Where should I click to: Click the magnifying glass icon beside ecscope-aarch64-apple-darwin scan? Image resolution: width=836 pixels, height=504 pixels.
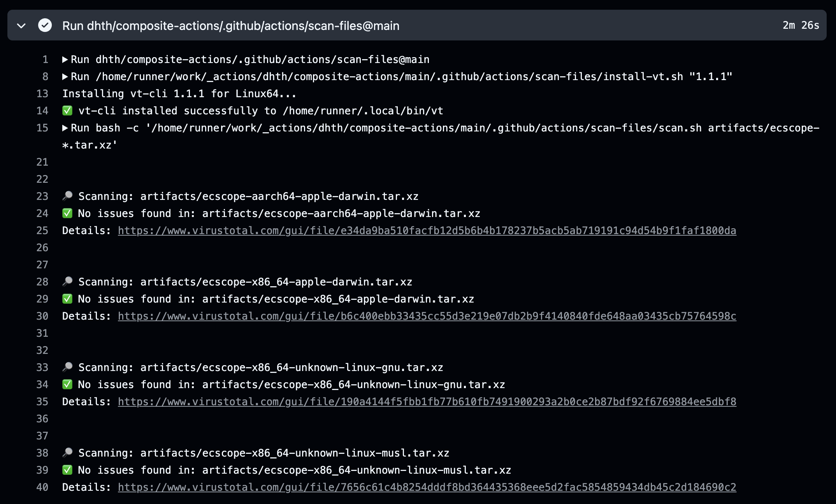click(x=67, y=196)
